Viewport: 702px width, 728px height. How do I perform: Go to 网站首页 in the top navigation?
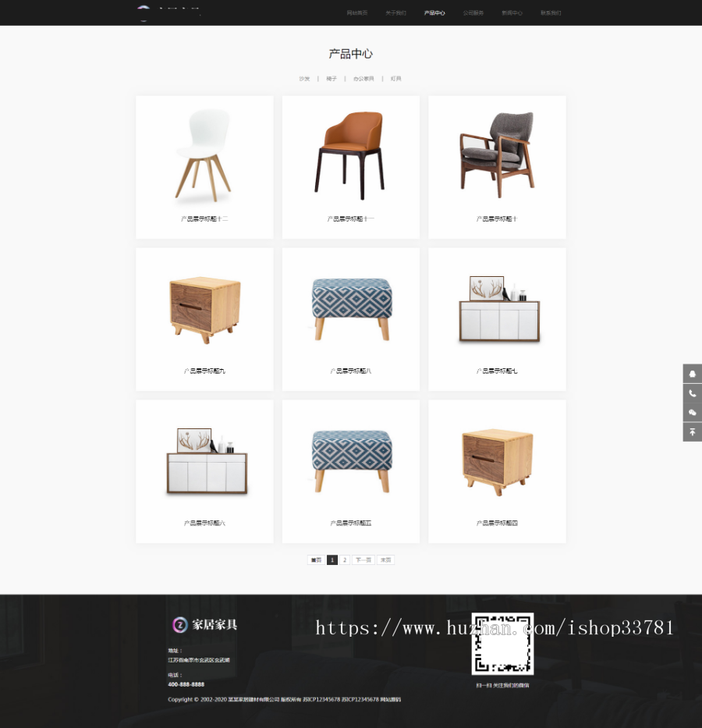[357, 12]
